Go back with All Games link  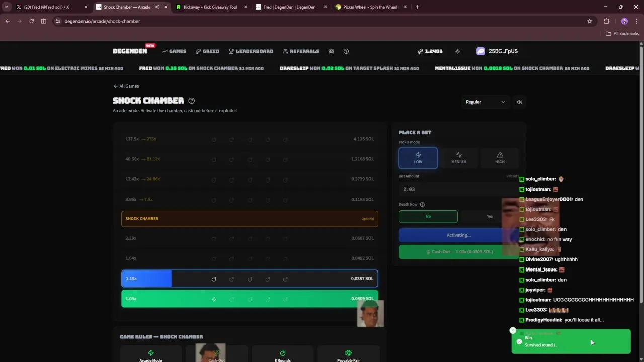(126, 86)
